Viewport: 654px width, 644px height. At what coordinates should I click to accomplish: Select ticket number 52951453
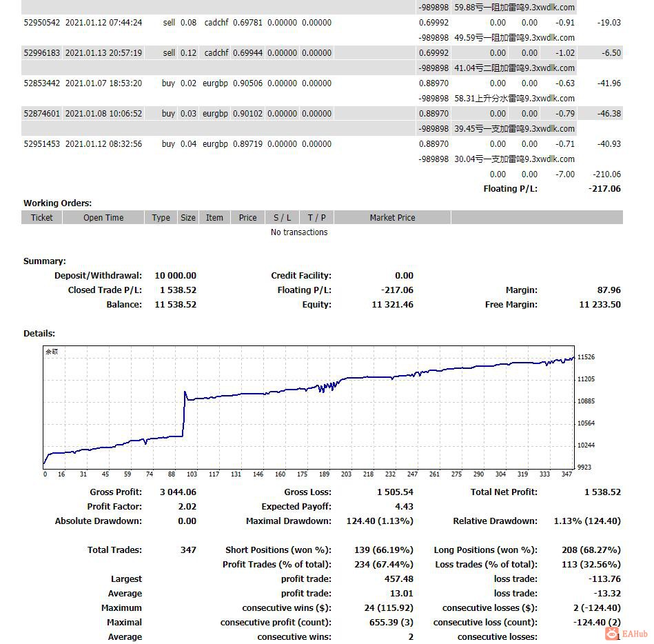tap(42, 144)
